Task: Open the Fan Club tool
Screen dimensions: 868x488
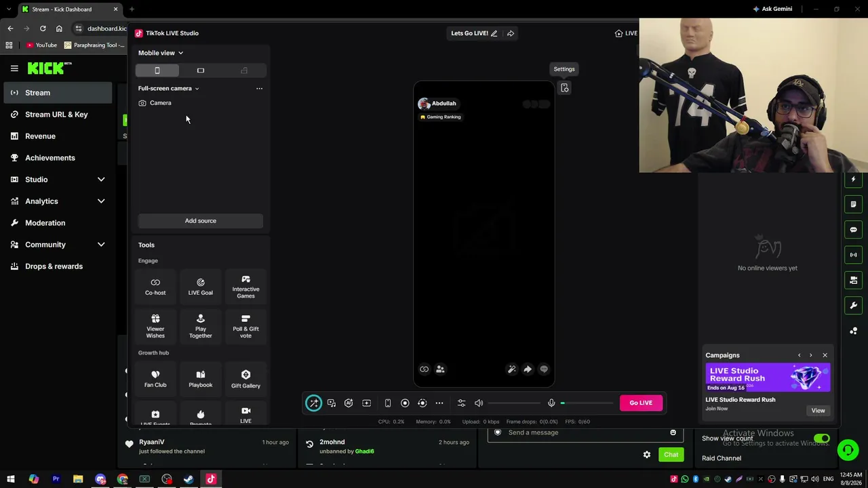Action: pyautogui.click(x=155, y=379)
